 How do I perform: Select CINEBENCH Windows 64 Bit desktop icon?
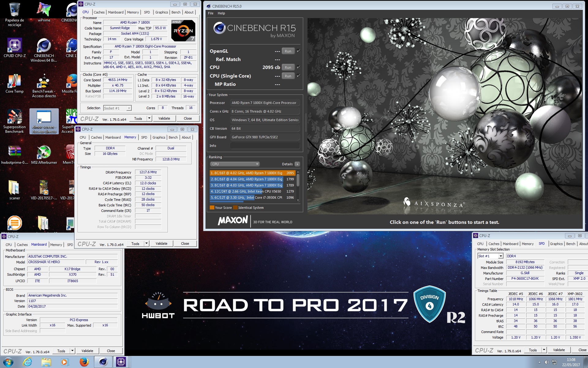pos(44,50)
